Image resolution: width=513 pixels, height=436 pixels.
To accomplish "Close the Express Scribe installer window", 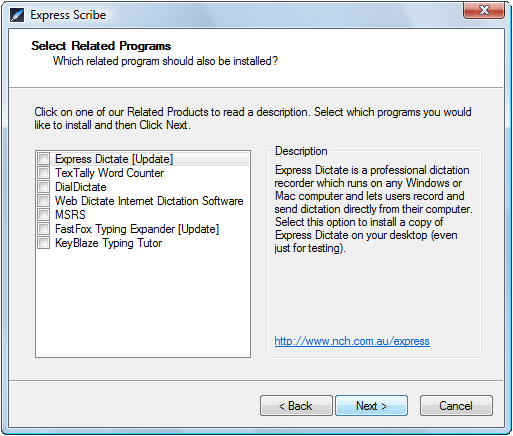I will 484,10.
